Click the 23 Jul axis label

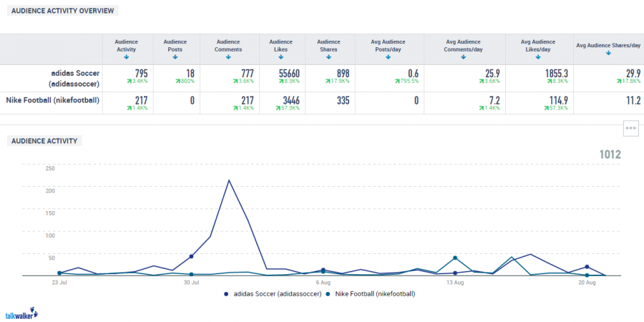tap(59, 282)
